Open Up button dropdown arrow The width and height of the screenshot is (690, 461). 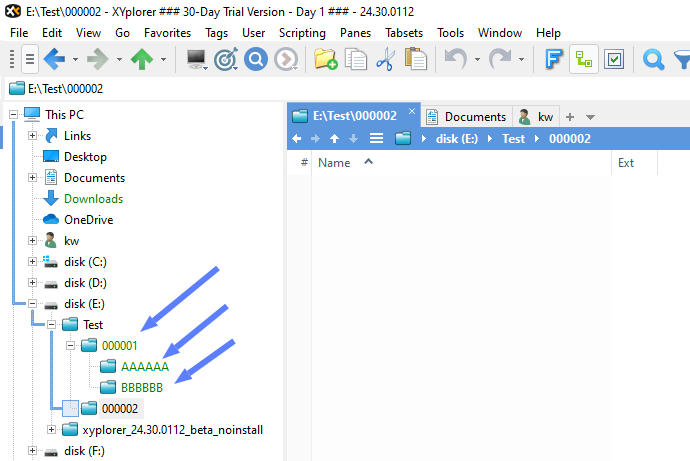pos(163,59)
